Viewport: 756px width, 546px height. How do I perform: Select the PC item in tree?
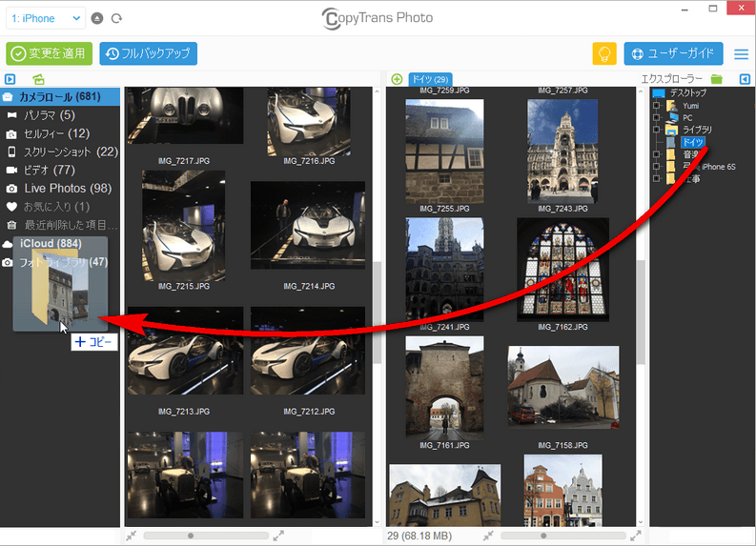click(x=687, y=117)
